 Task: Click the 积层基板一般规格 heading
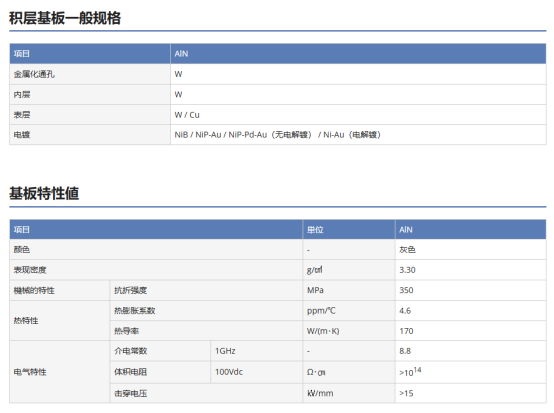coord(65,18)
